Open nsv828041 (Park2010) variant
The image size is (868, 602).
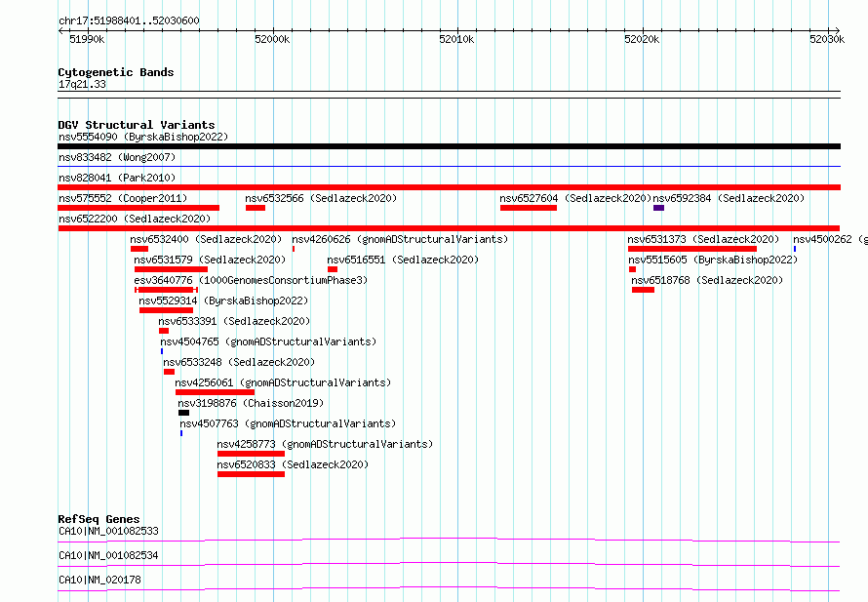[117, 178]
